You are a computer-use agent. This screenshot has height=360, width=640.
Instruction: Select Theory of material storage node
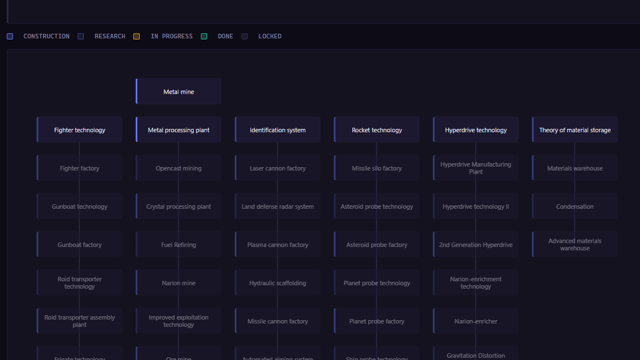pos(575,130)
